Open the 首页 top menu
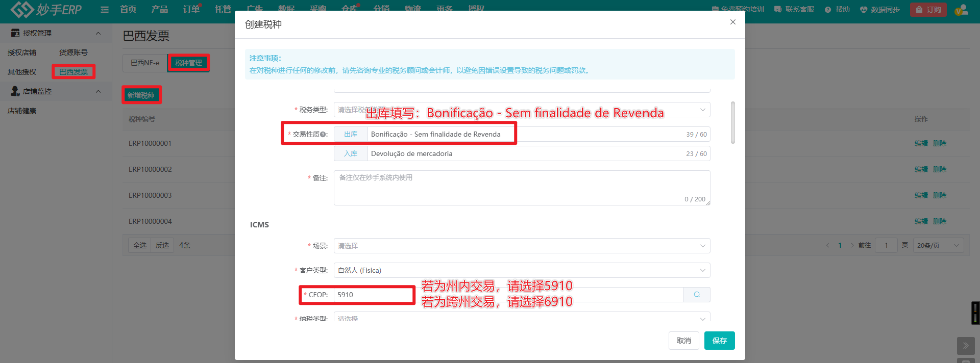The width and height of the screenshot is (980, 363). tap(128, 9)
